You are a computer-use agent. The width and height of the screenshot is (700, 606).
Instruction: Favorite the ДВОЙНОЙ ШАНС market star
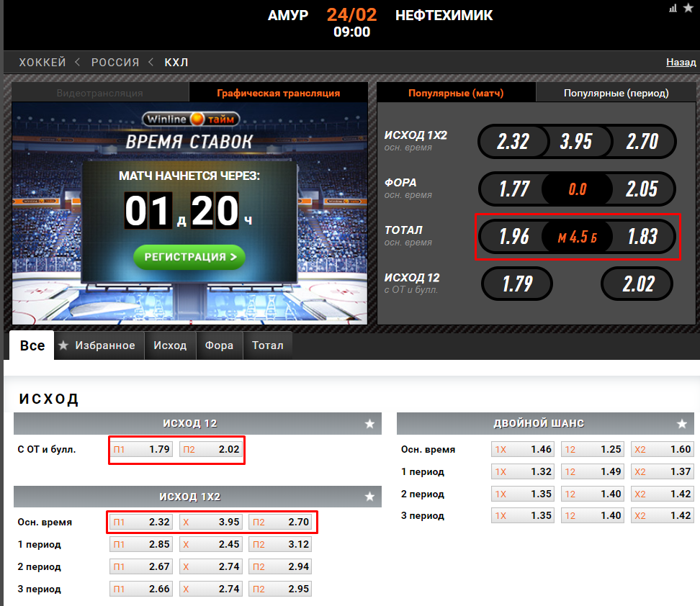coord(682,424)
